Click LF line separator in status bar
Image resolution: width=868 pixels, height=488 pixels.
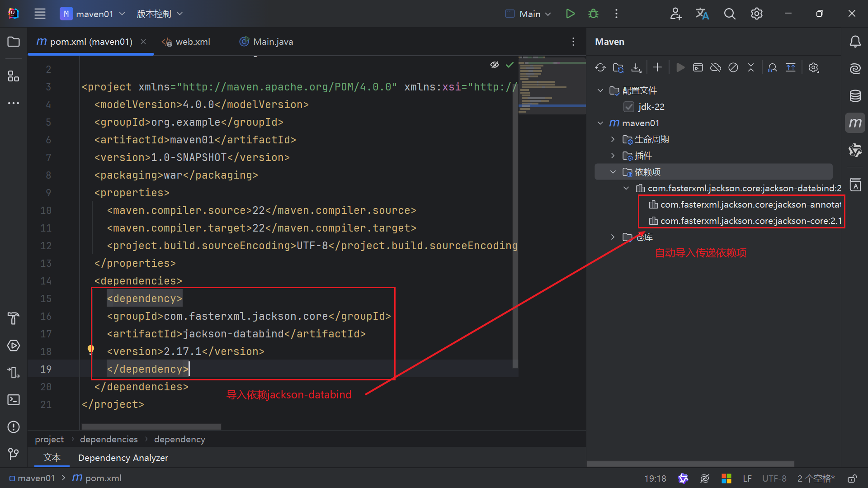pyautogui.click(x=747, y=479)
